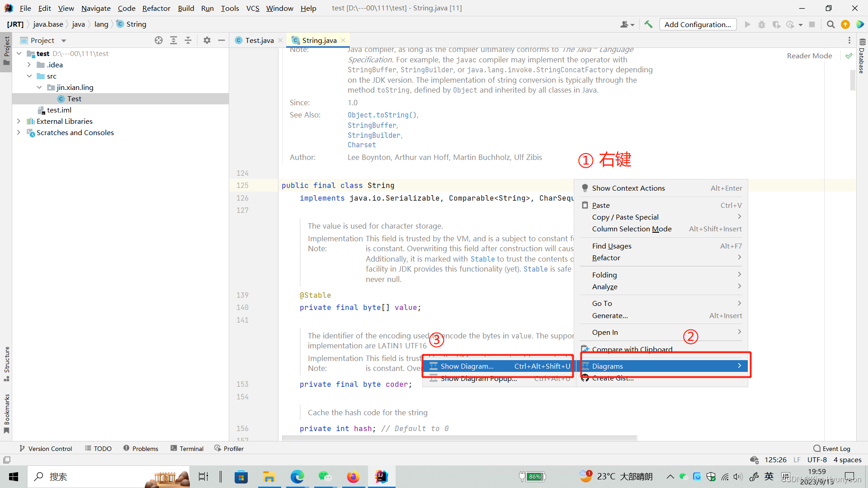This screenshot has width=868, height=488.
Task: Expand External Libraries node
Action: (19, 121)
